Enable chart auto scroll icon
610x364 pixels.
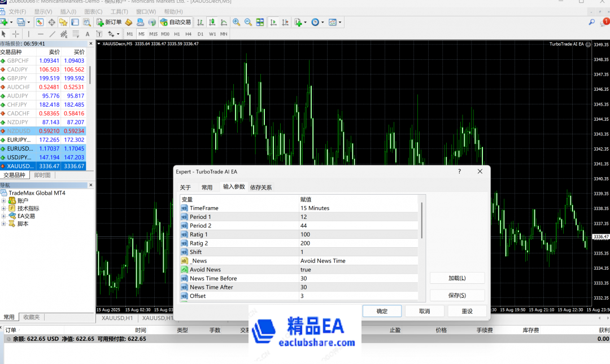click(x=273, y=22)
